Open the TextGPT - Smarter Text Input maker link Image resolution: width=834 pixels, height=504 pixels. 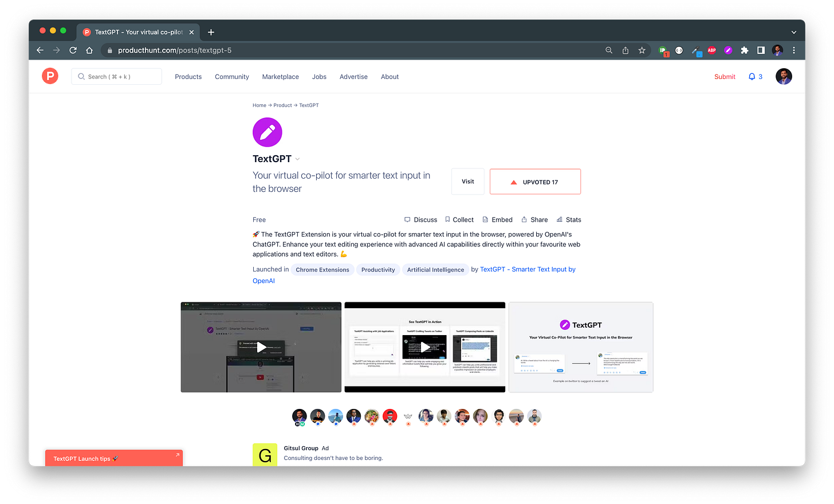click(x=528, y=269)
